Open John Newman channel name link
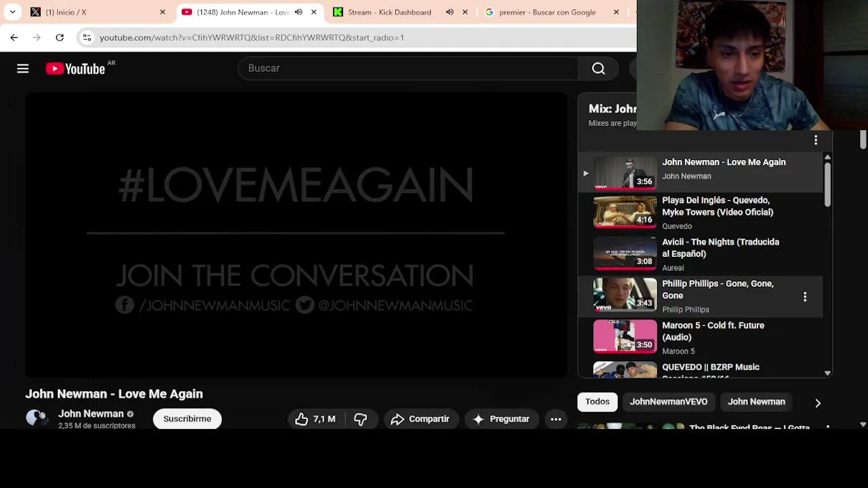 (91, 413)
